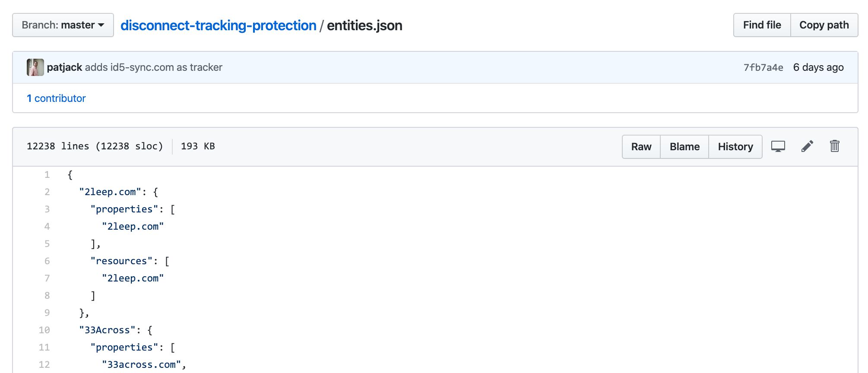Open commit message adds id5-sync.com as tracker

(x=154, y=67)
